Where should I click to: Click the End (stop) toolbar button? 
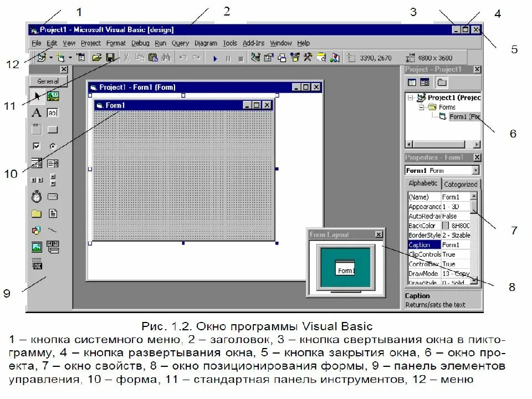241,59
